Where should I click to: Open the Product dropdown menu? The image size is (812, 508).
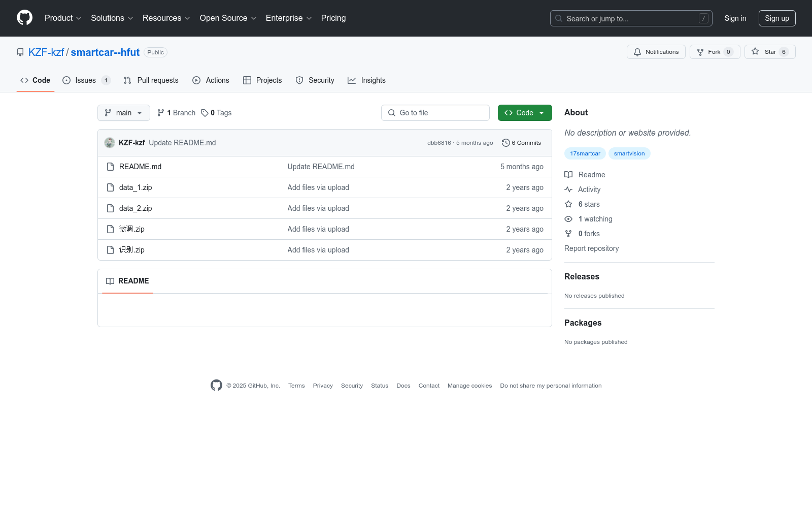click(x=63, y=18)
